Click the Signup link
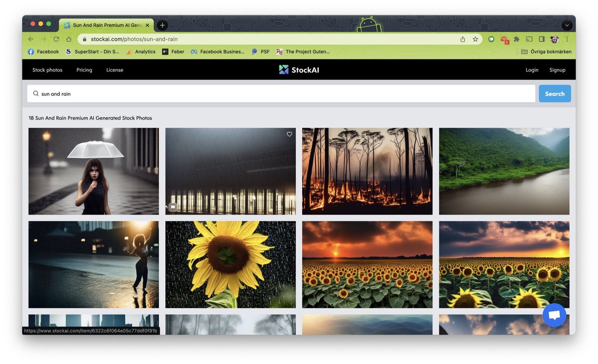This screenshot has width=598, height=364. tap(557, 70)
